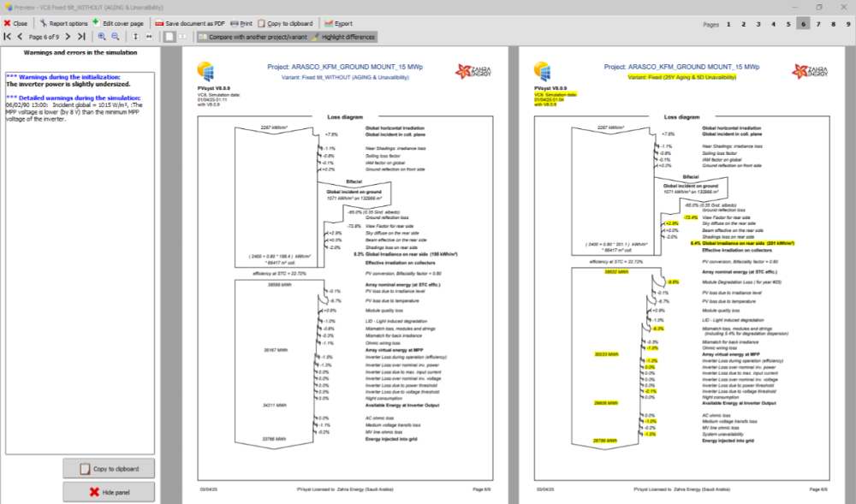The image size is (856, 504).
Task: Zoom out of the report preview
Action: [116, 37]
